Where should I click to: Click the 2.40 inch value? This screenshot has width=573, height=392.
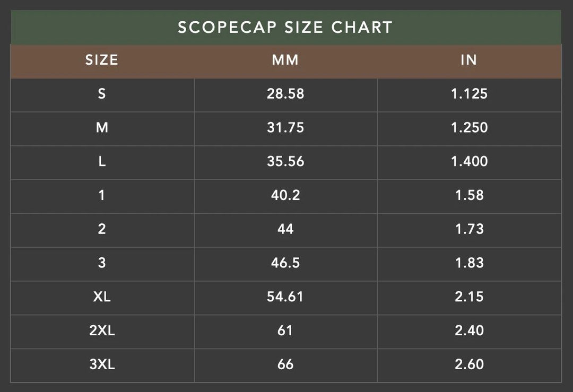[469, 330]
